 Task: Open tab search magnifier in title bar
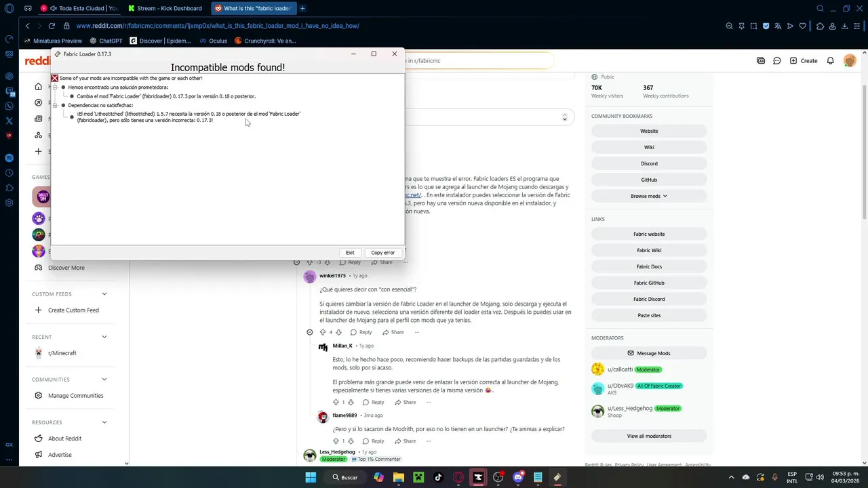(821, 8)
